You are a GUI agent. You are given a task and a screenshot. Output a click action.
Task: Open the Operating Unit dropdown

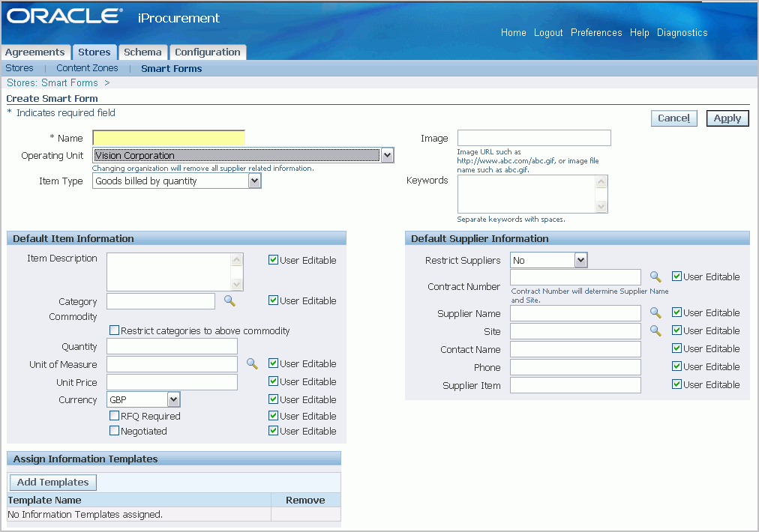[243, 155]
